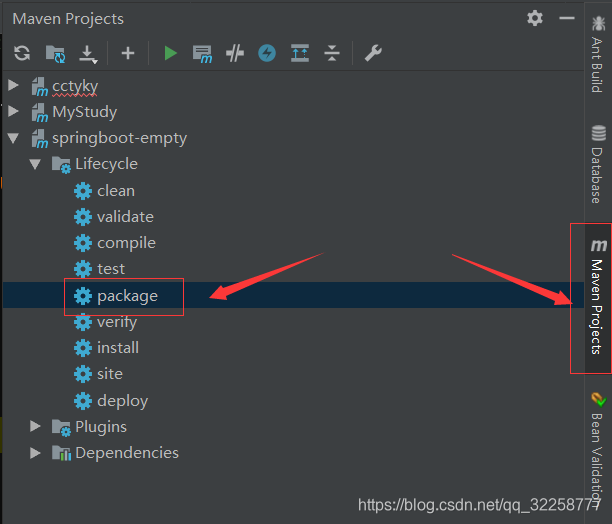
Task: Click the folder icon beside Lifecycle
Action: [61, 164]
